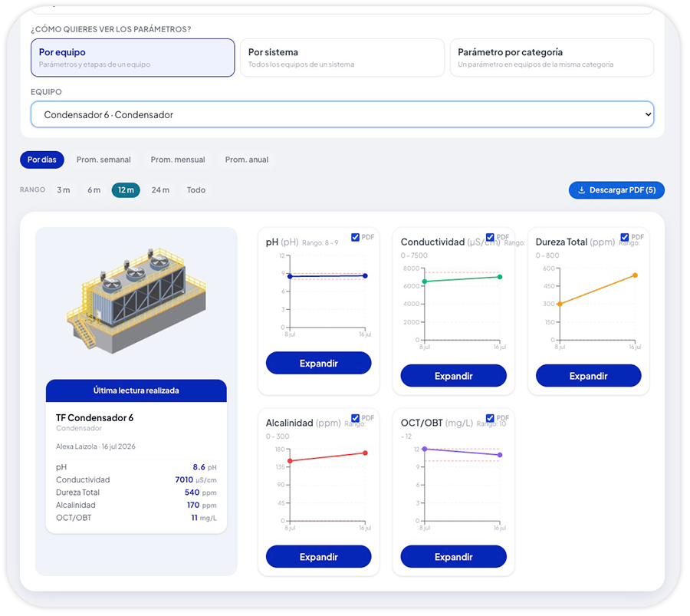Screen dimensions: 690x616
Task: Switch to Prom. semanal tab
Action: point(103,160)
